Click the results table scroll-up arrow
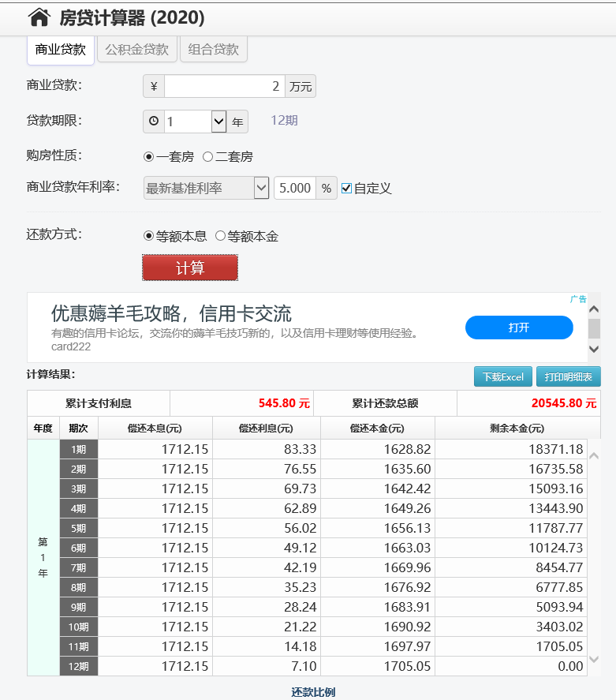The width and height of the screenshot is (616, 700). tap(595, 455)
